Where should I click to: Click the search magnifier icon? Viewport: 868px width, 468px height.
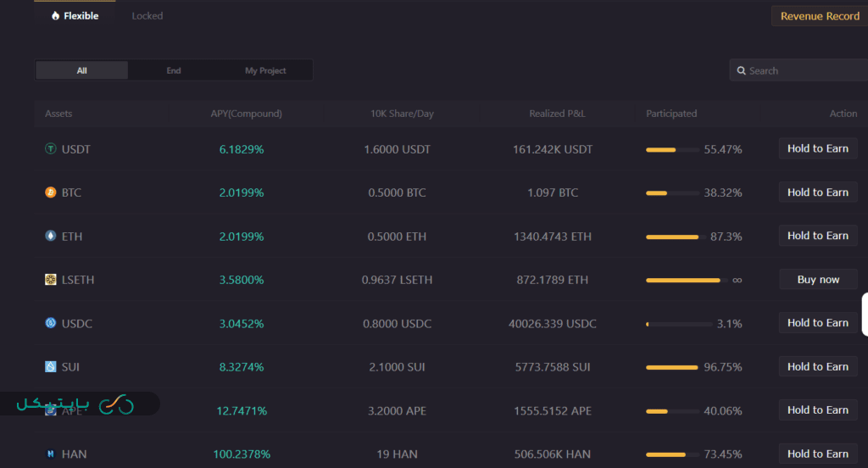coord(742,71)
